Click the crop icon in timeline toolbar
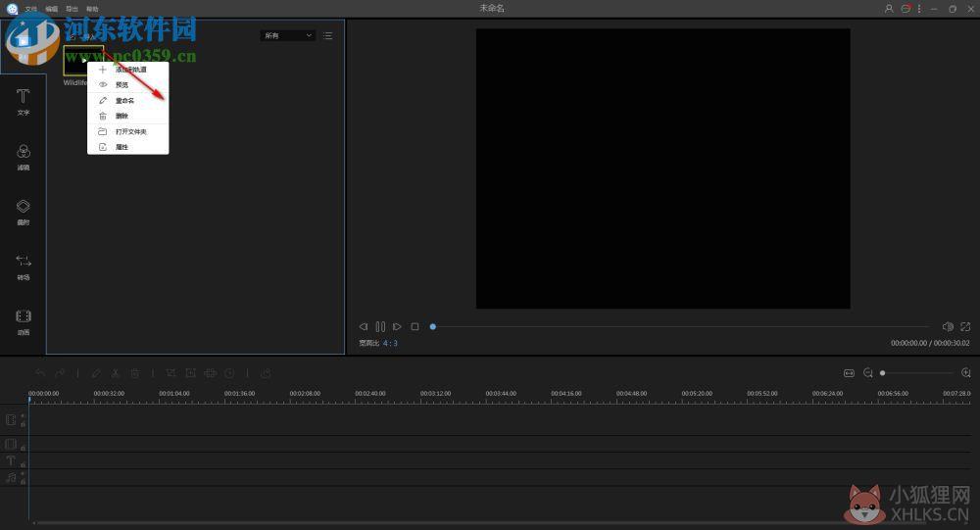Screen dimensions: 980x530 click(x=171, y=373)
